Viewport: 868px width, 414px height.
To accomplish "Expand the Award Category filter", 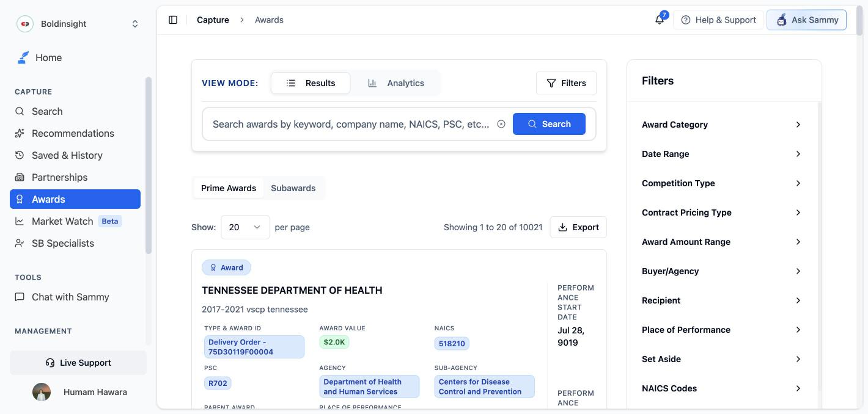I will 722,125.
